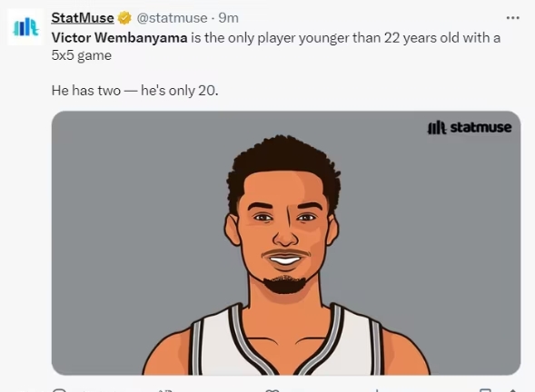Viewport: 535px width, 392px height.
Task: Click the "5x5 game" text line
Action: (82, 55)
